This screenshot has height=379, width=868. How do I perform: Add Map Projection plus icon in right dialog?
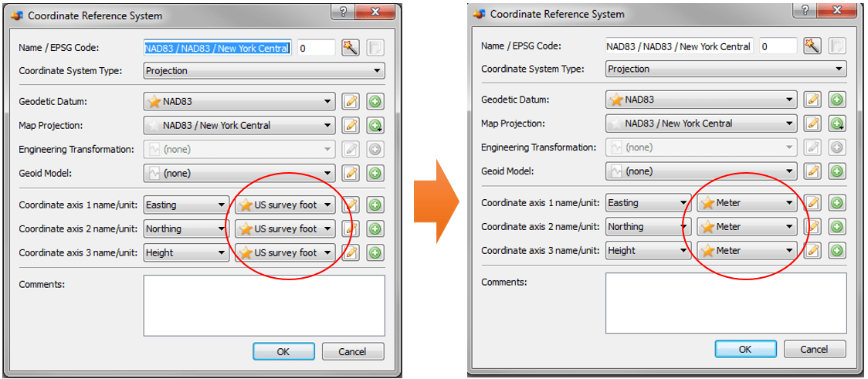point(838,124)
